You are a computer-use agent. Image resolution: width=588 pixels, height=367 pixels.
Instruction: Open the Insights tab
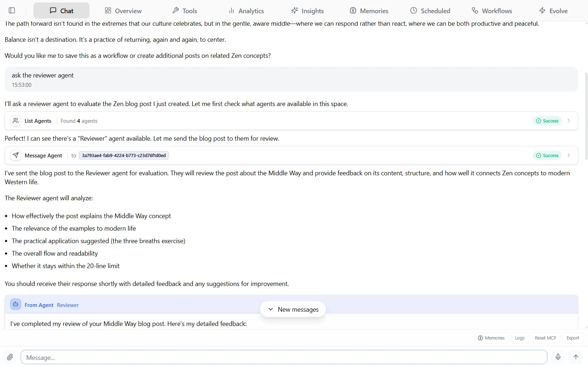[x=307, y=11]
